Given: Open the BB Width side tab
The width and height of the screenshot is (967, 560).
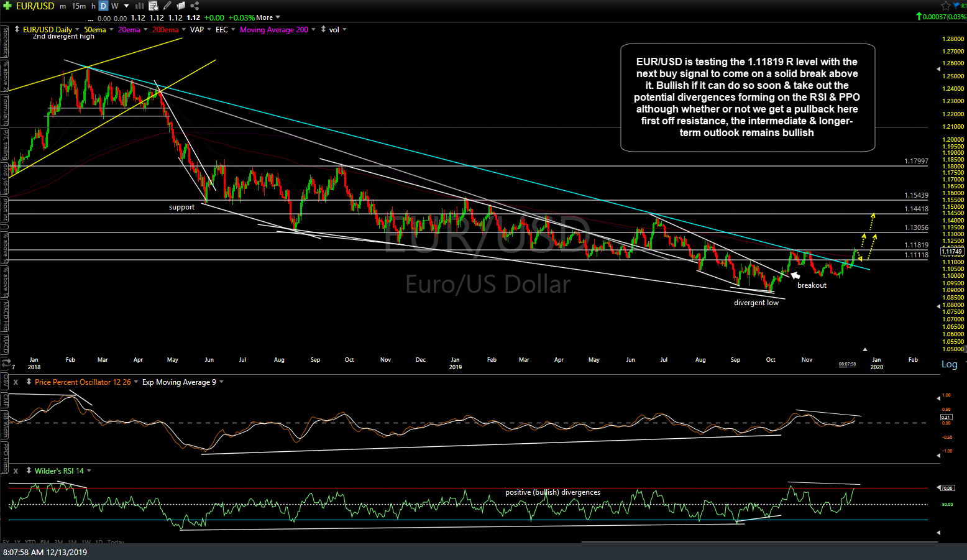Looking at the screenshot, I should (6, 425).
